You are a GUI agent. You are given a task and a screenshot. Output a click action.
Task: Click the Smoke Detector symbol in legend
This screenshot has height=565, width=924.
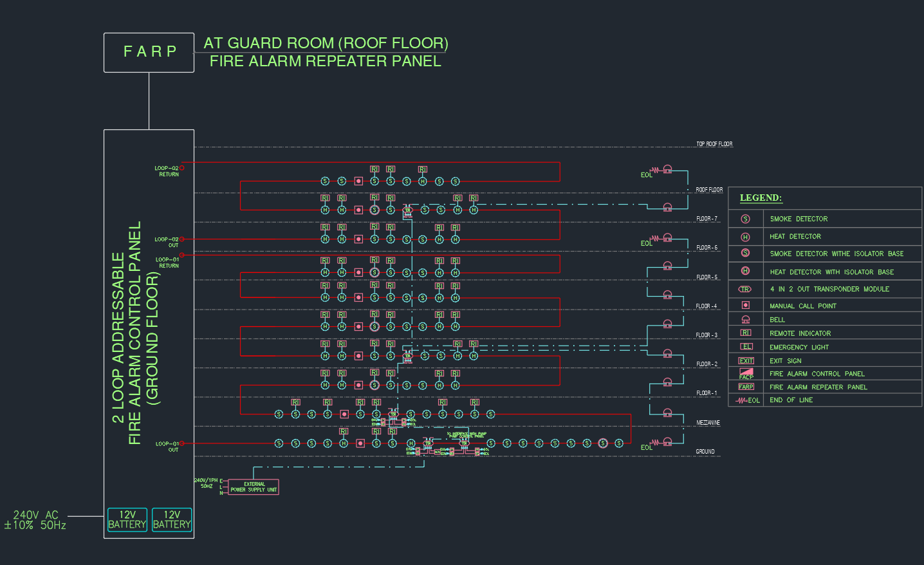coord(745,219)
